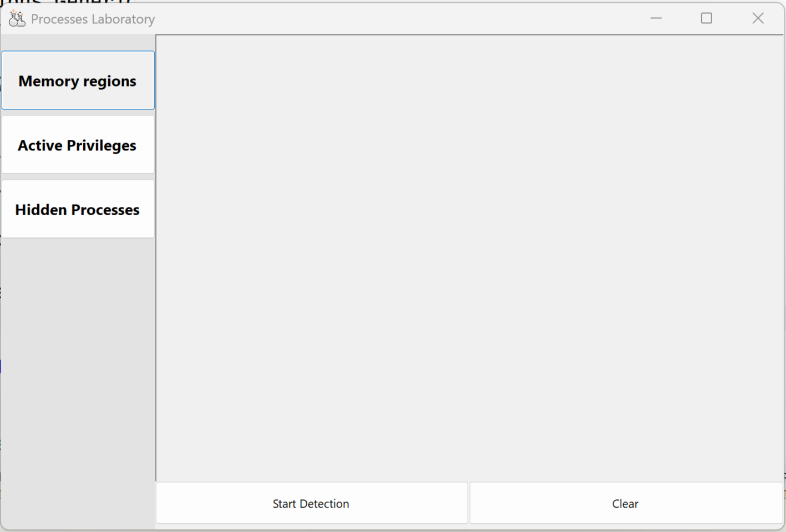Click Clear to reset the output
786x532 pixels.
pos(625,503)
